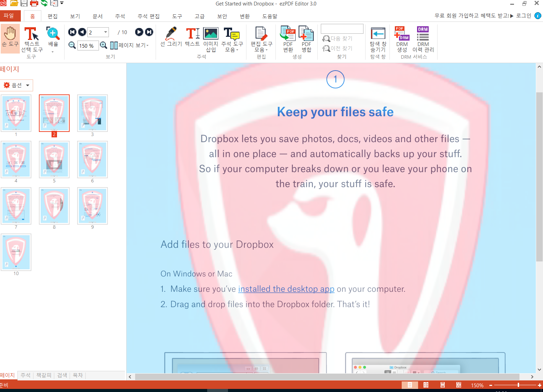Select page 10 thumbnail
543x392 pixels.
[x=16, y=252]
